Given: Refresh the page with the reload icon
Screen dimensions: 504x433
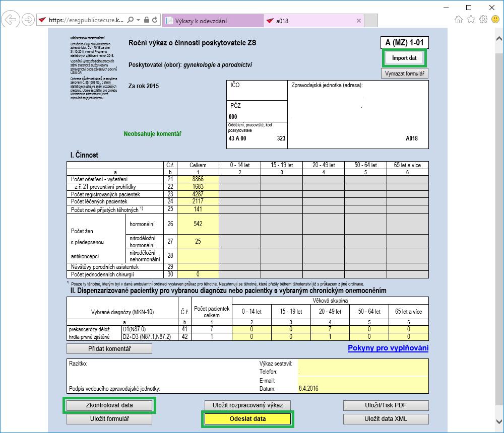Looking at the screenshot, I should (155, 20).
